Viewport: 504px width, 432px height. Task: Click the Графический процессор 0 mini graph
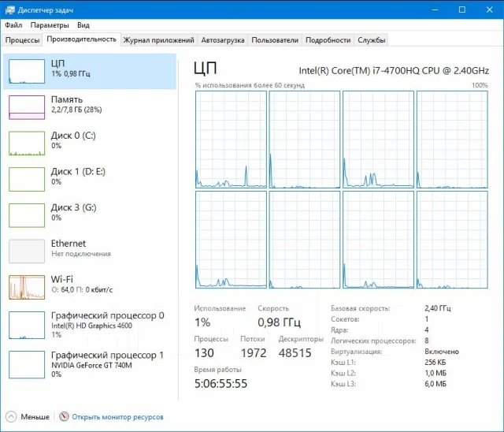[x=27, y=325]
